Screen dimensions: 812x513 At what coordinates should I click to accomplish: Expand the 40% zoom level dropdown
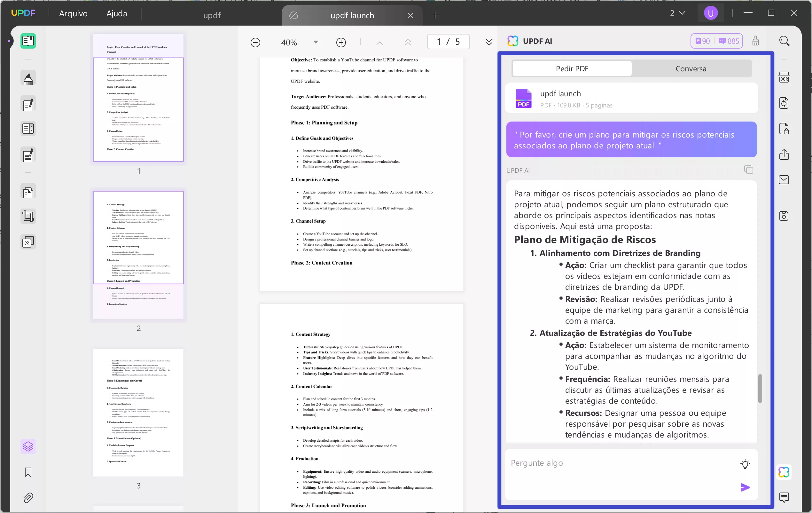pos(316,42)
